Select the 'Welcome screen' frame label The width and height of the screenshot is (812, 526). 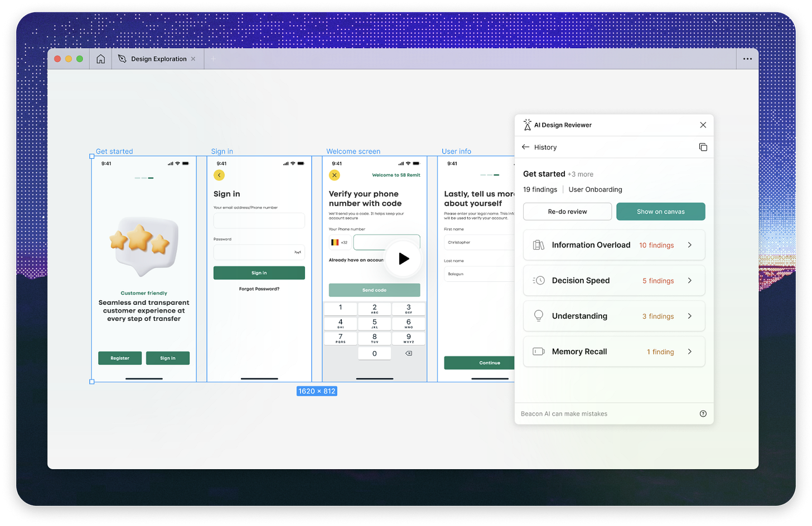point(353,152)
